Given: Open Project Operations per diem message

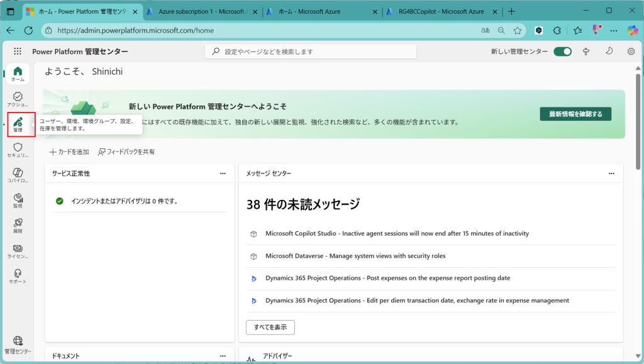Looking at the screenshot, I should coord(418,301).
